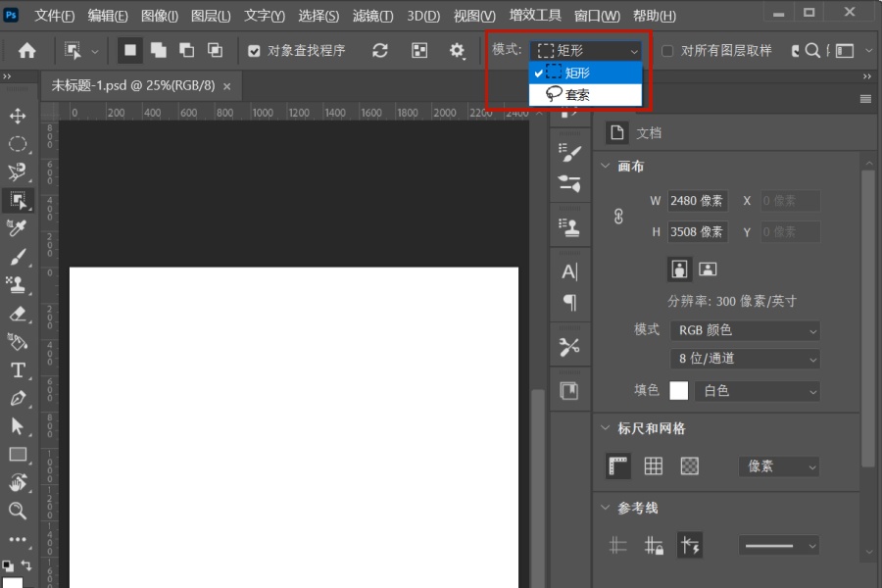Open the guide line style dropdown
The image size is (882, 588).
point(778,545)
